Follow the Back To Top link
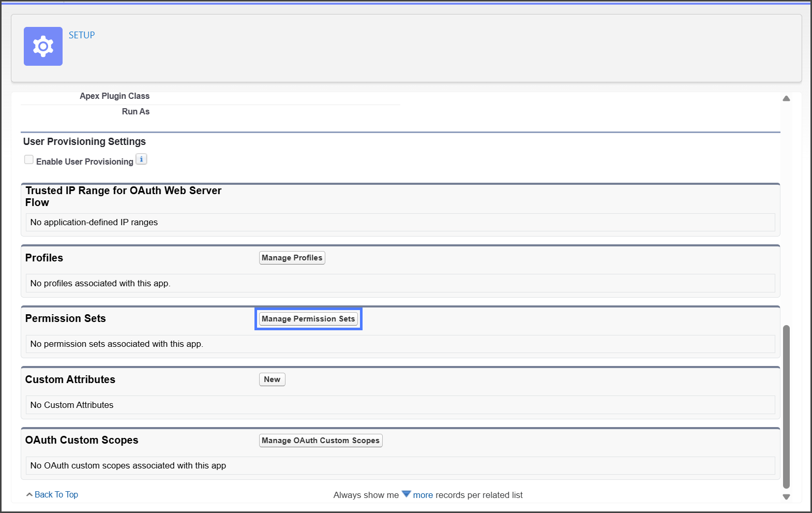812x513 pixels. point(56,495)
